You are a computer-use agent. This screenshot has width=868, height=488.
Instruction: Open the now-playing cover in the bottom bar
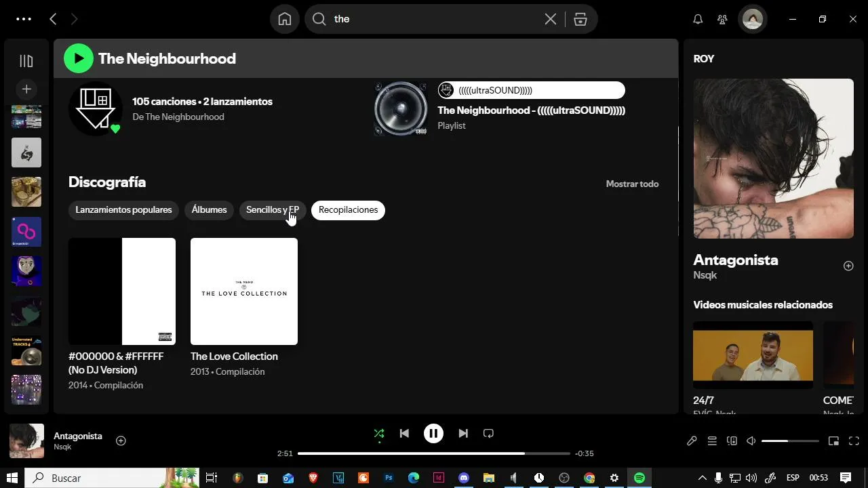tap(26, 441)
